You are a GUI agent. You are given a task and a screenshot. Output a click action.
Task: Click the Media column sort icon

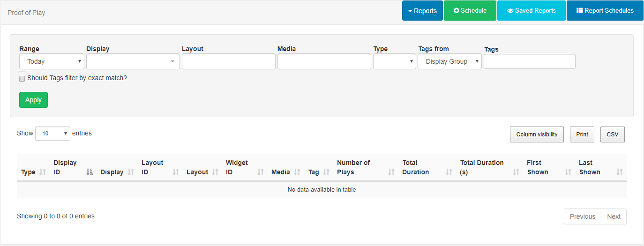tap(297, 172)
